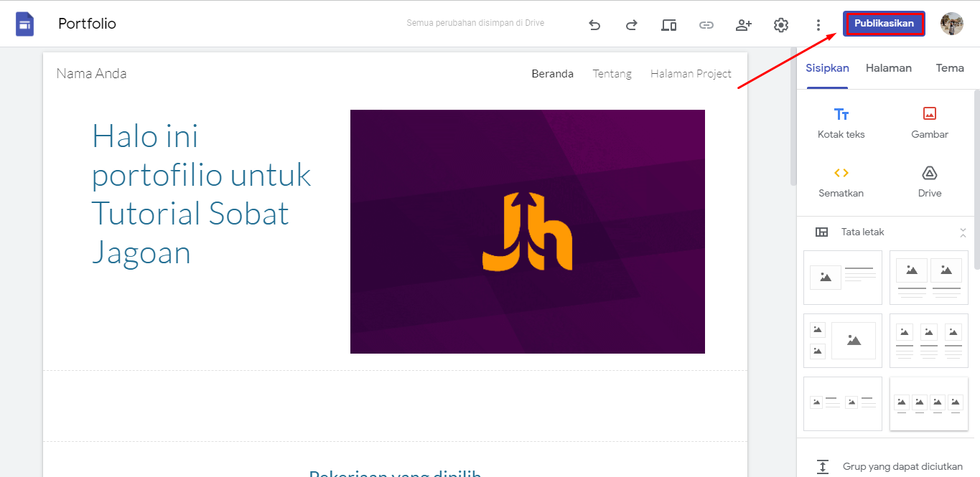Select the 'Halo ini portofilio' heading text
Screen dimensions: 980x477
[202, 194]
